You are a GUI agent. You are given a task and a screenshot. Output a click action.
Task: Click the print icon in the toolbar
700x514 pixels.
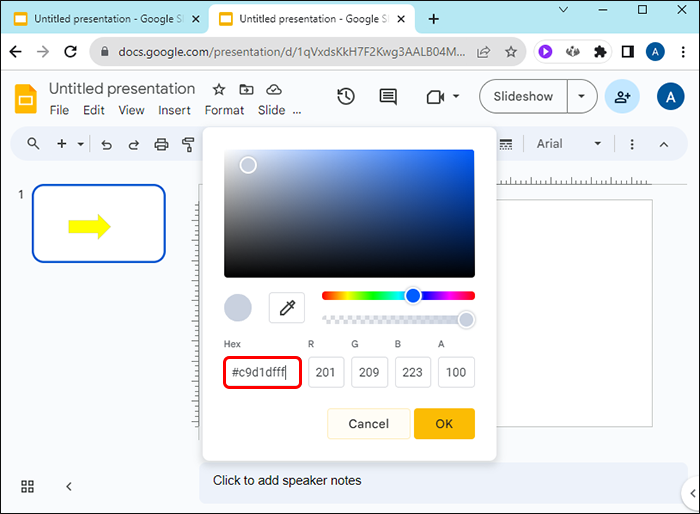[161, 144]
